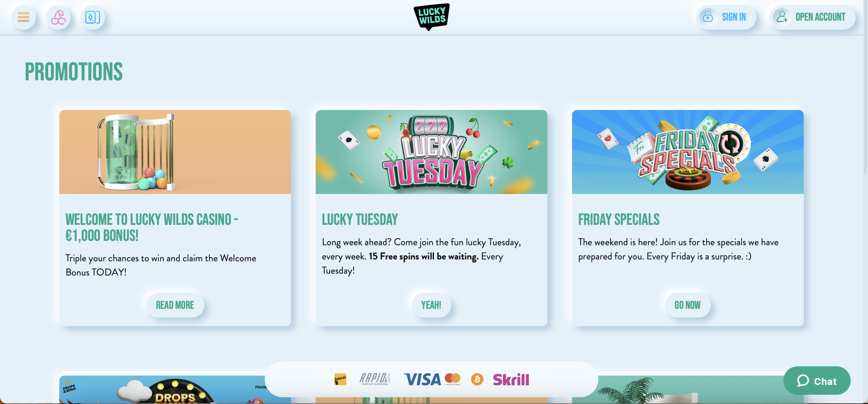Click Go Now for Friday Specials
The image size is (868, 404).
pos(688,305)
